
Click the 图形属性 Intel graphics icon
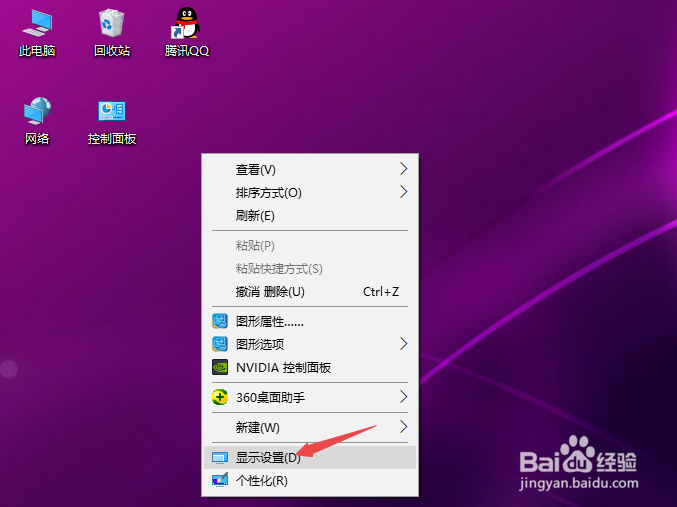[220, 321]
